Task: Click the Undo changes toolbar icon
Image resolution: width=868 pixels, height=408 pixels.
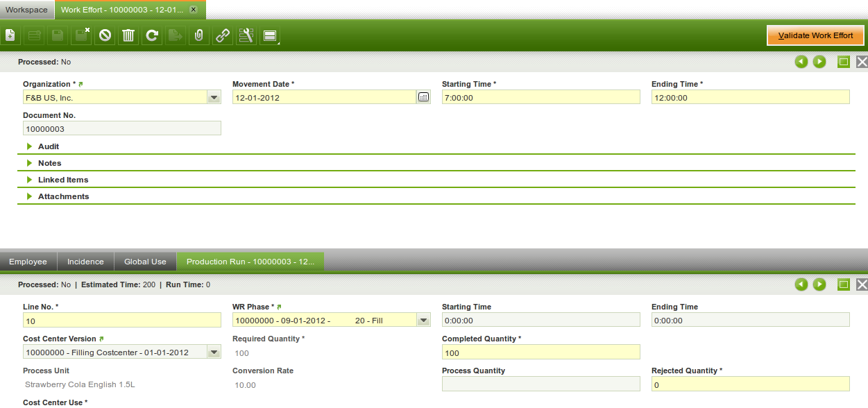Action: 105,35
